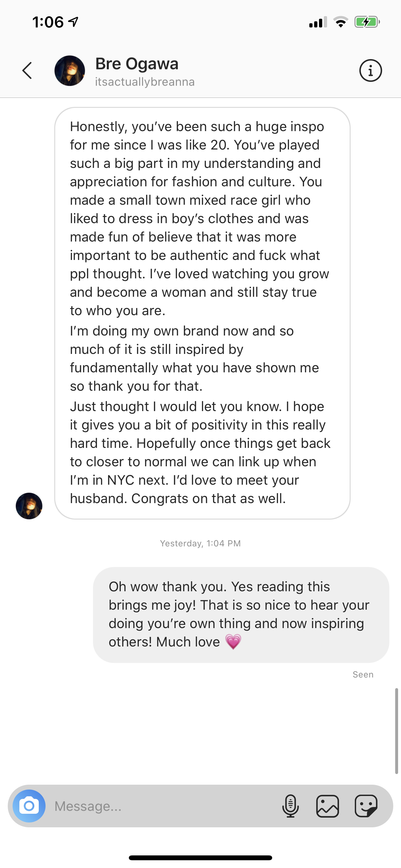
Task: Focus the Message text field
Action: [162, 806]
